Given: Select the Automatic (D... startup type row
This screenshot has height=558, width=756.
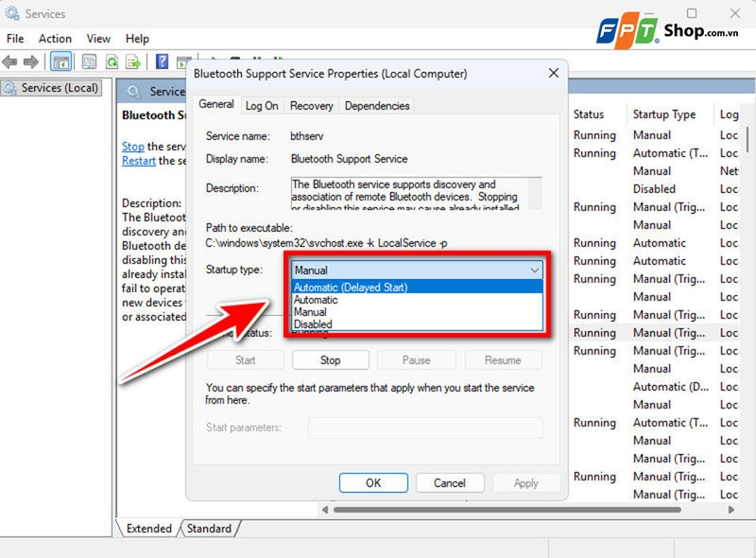Looking at the screenshot, I should tap(671, 387).
